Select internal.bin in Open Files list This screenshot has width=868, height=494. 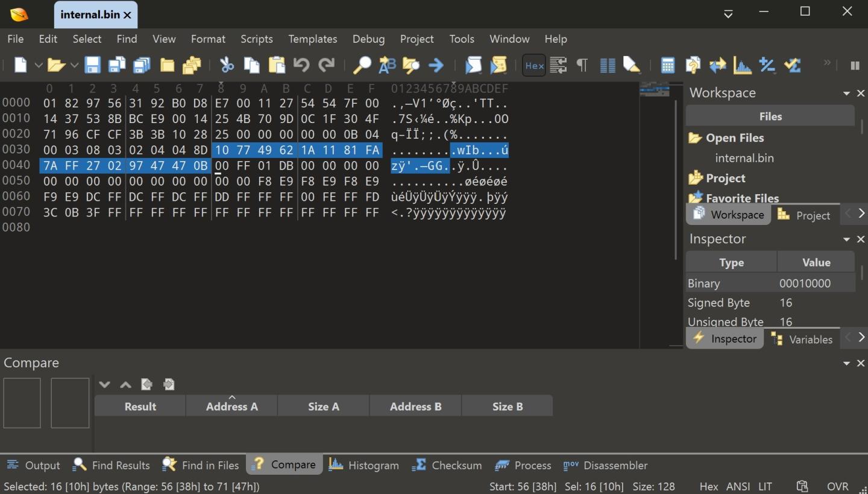tap(744, 158)
